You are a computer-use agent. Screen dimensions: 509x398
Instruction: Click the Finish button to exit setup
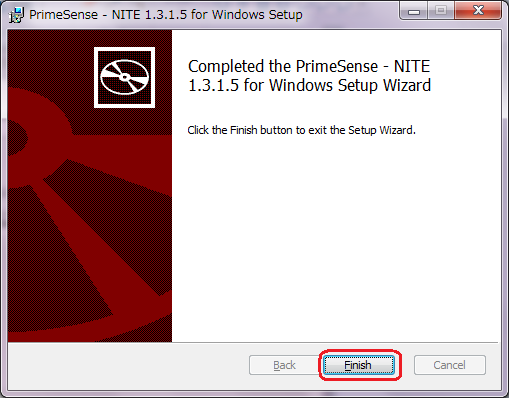(359, 365)
